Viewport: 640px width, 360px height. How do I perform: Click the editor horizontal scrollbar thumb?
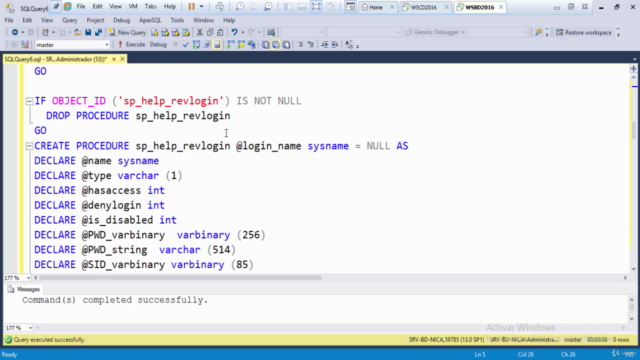(180, 278)
